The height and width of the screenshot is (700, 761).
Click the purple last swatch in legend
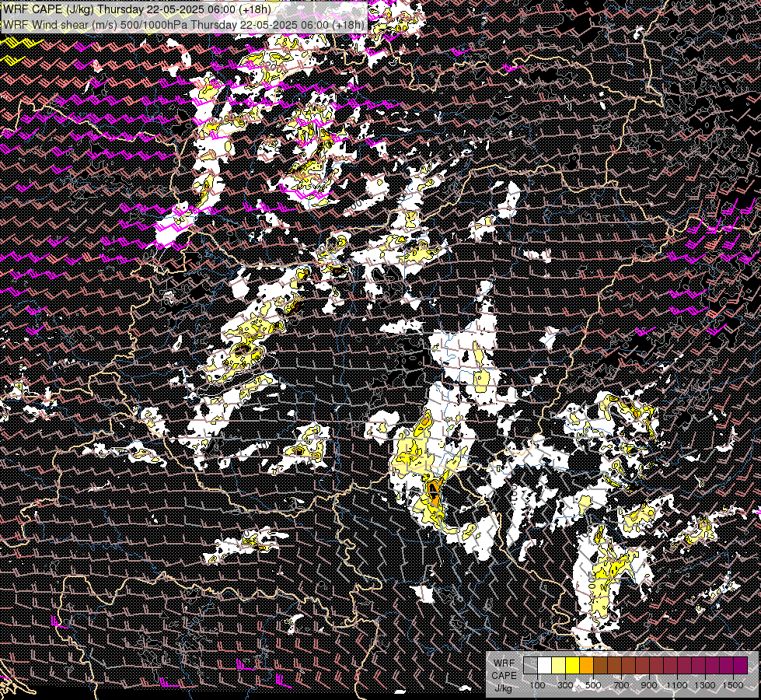tap(741, 665)
